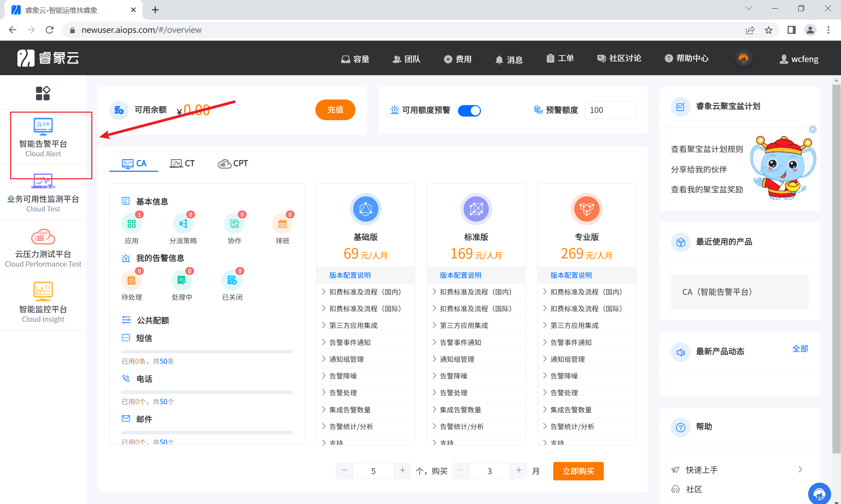The image size is (841, 504).
Task: Open the 应用 icon under basic info
Action: click(x=131, y=224)
